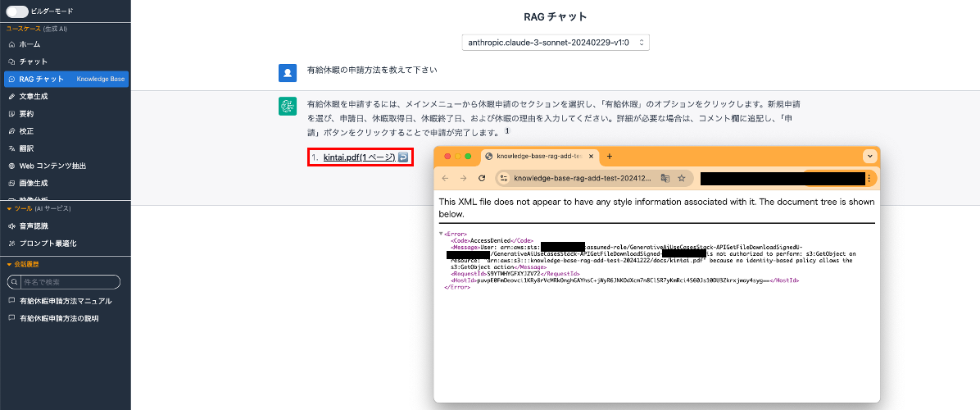Select the RAG チャット Knowledge Base item
980x410 pixels.
coord(66,80)
